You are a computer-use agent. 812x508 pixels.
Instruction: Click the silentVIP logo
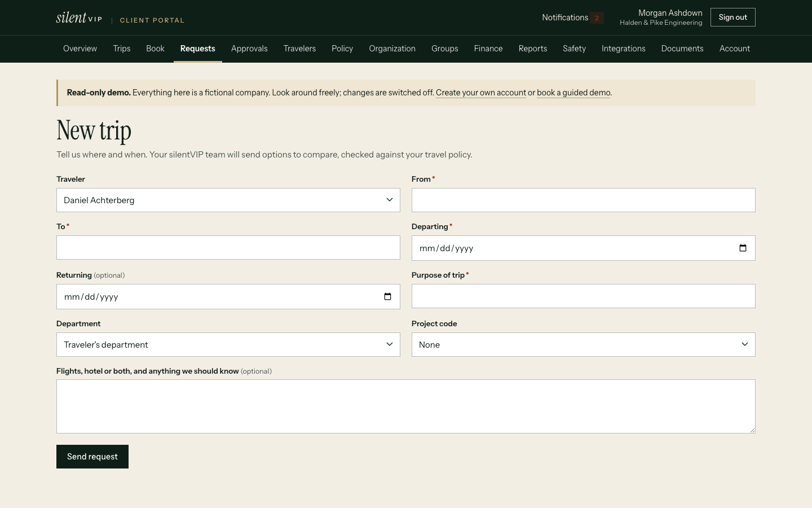(x=79, y=17)
